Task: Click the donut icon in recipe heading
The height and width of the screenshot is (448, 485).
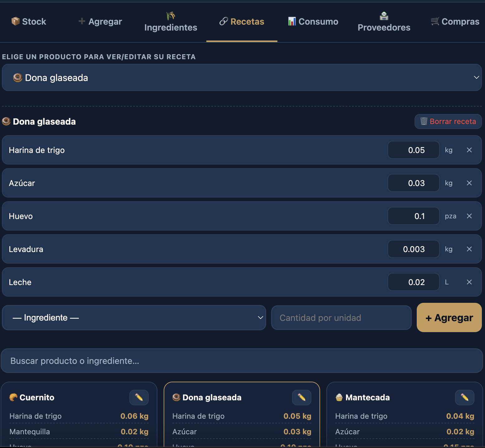Action: coord(6,121)
